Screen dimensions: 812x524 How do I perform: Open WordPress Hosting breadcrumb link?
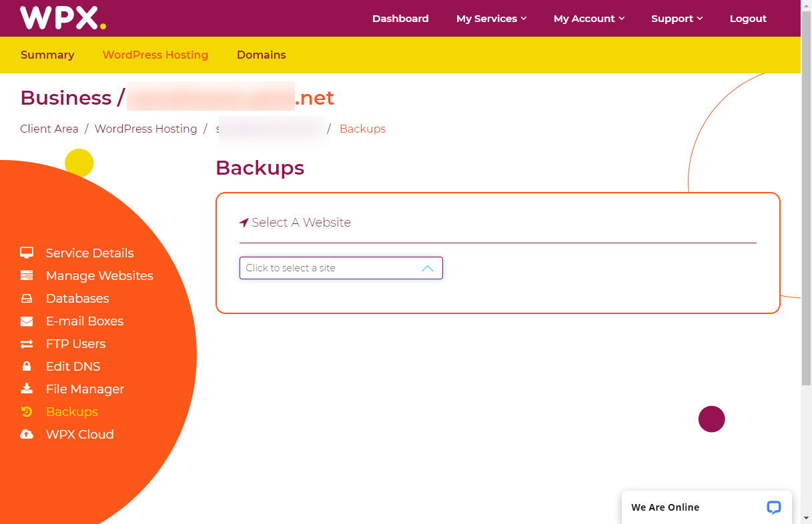(146, 129)
